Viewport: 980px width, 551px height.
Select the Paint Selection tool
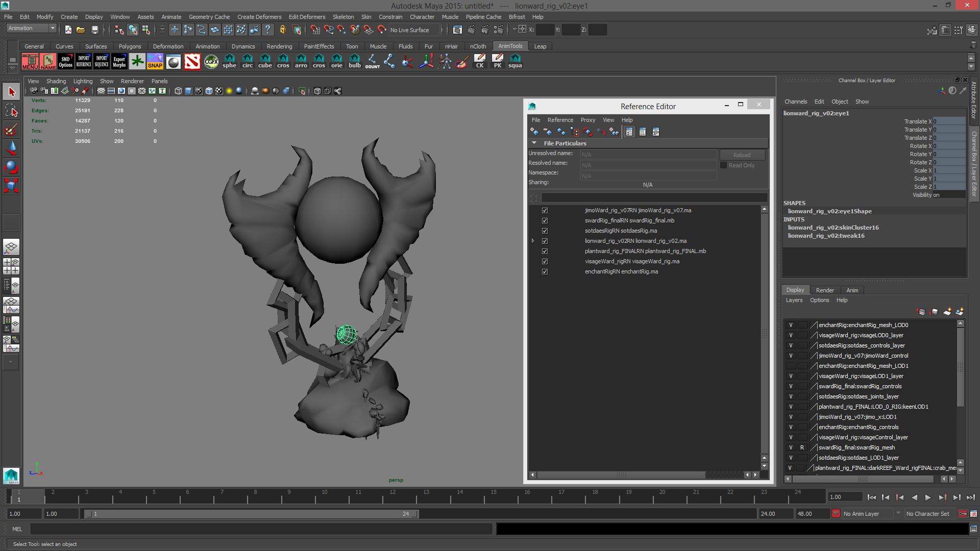(11, 130)
